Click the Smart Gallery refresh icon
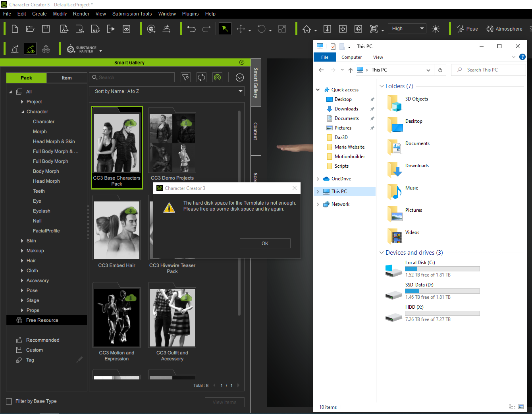Image resolution: width=532 pixels, height=414 pixels. pos(202,77)
